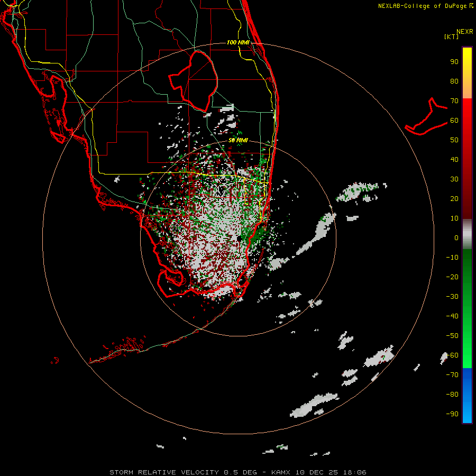Screen dimensions: 476x476
Task: Click the 60 value on velocity scale
Action: [x=454, y=120]
